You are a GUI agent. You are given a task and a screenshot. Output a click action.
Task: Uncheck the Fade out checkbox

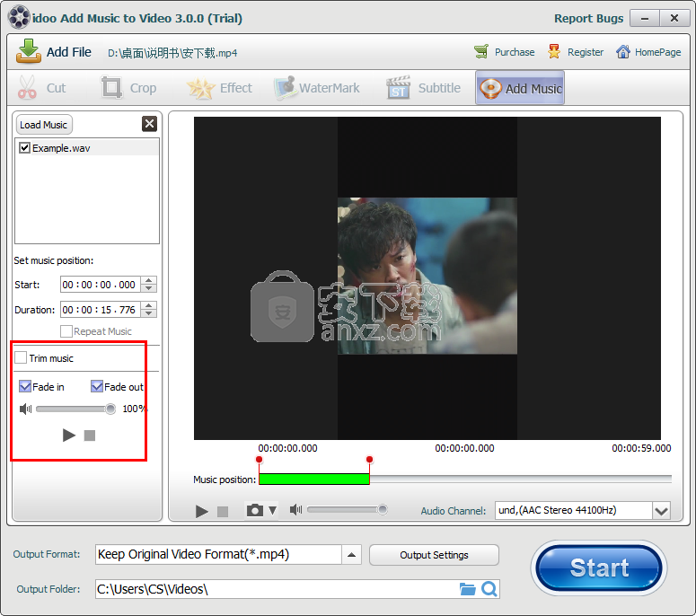click(97, 386)
